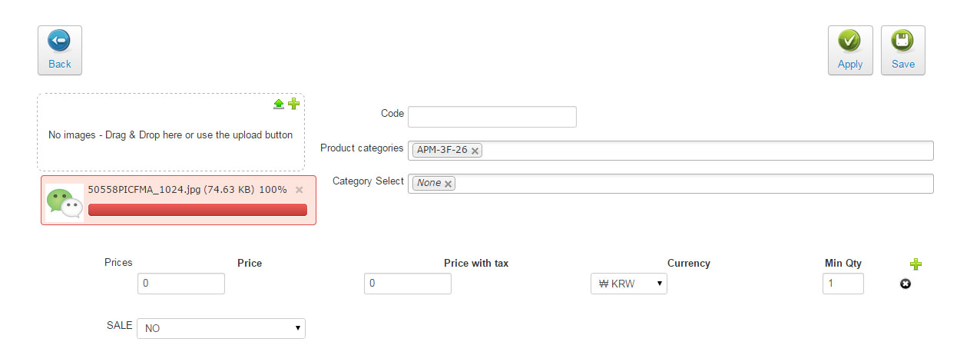Image resolution: width=980 pixels, height=352 pixels.
Task: Click the Back arrow icon
Action: pyautogui.click(x=59, y=41)
